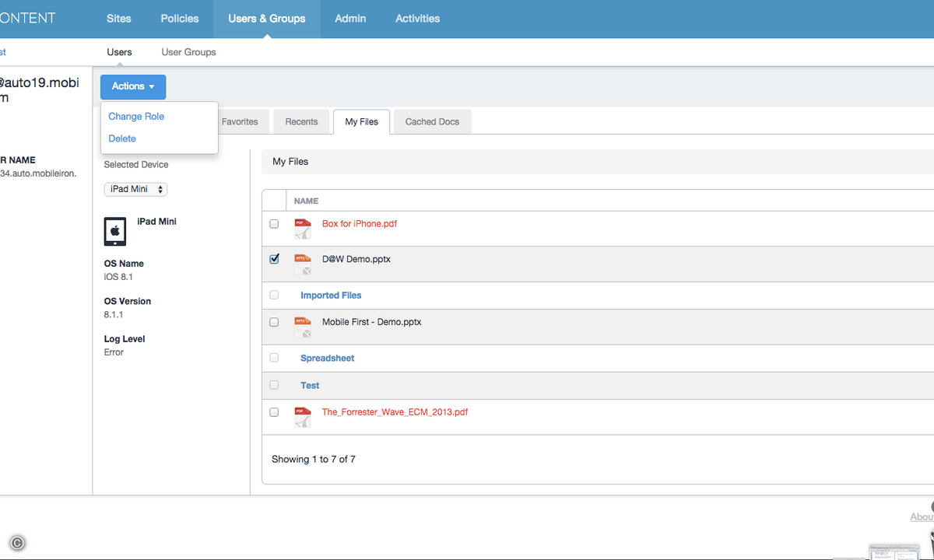
Task: Open the Sites navigation tab
Action: (x=119, y=19)
